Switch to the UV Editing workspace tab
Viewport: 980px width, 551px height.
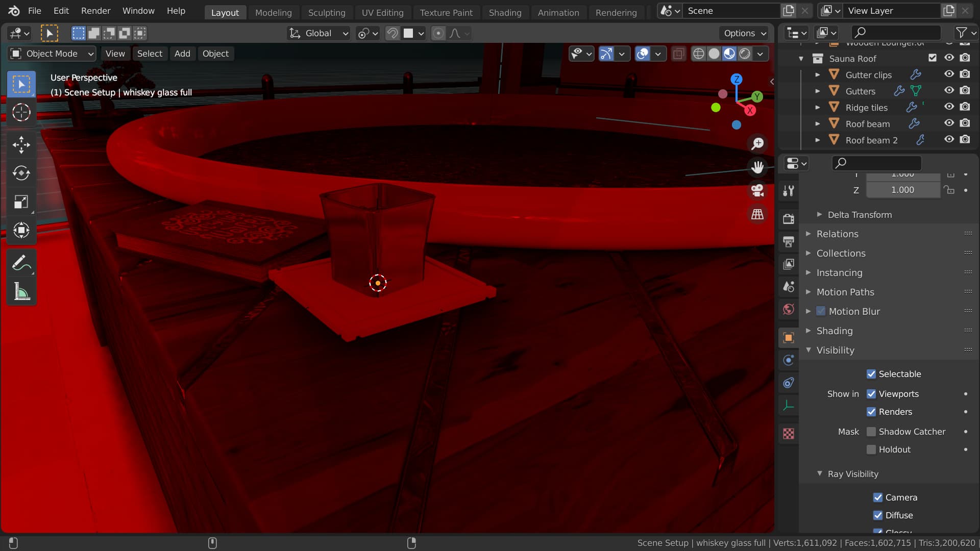click(x=382, y=12)
